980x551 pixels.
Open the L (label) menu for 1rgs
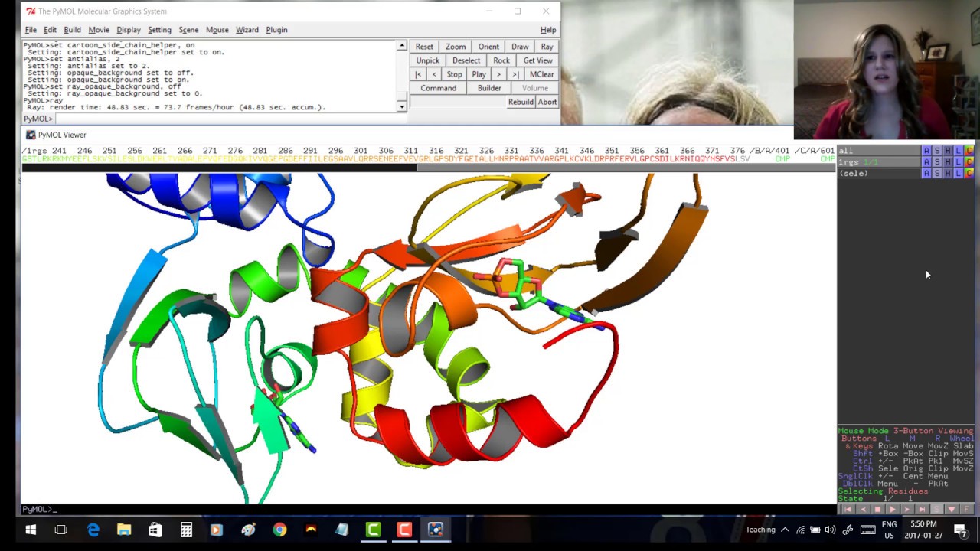tap(959, 162)
